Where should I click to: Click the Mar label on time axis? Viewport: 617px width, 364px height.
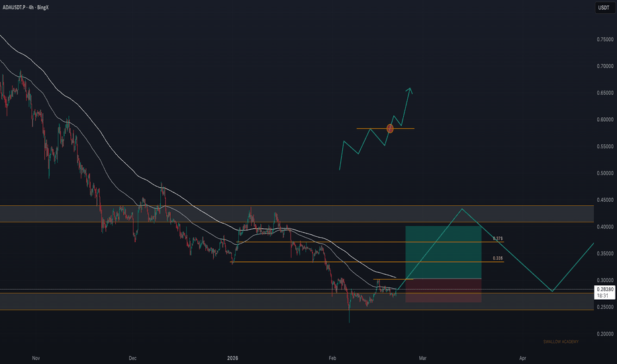coord(421,357)
